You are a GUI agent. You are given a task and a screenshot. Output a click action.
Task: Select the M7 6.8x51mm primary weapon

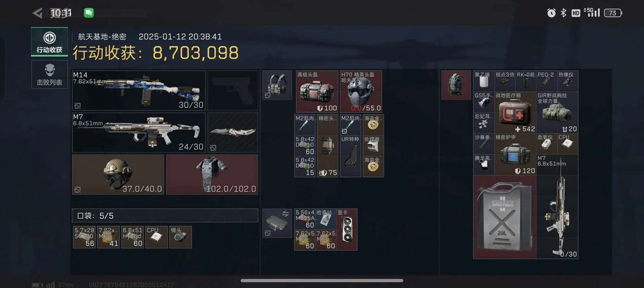click(139, 133)
